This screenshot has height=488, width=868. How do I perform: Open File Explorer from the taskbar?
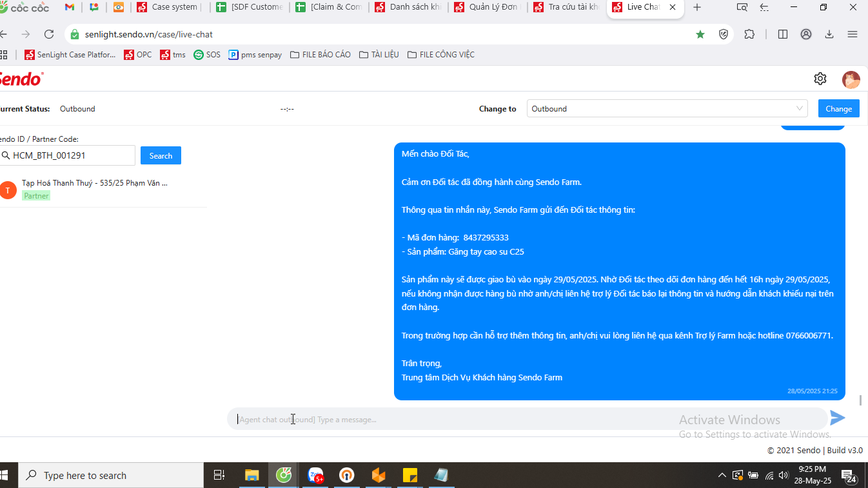click(x=252, y=475)
